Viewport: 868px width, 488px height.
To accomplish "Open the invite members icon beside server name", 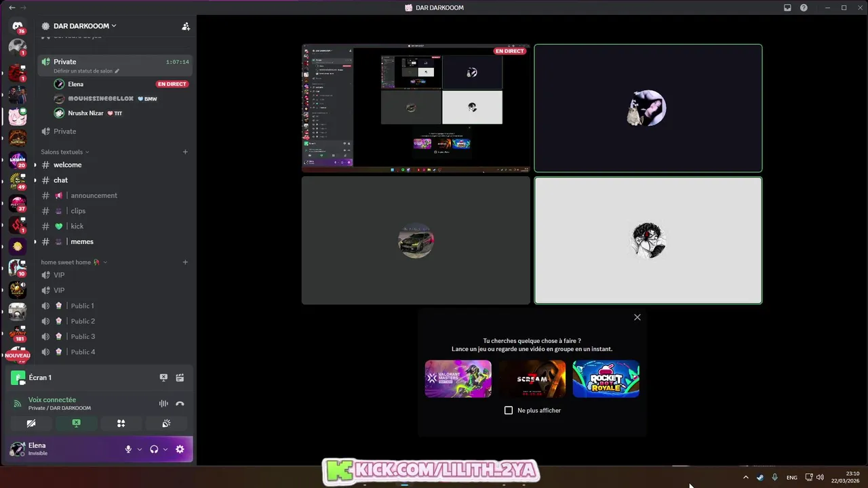I will (186, 26).
